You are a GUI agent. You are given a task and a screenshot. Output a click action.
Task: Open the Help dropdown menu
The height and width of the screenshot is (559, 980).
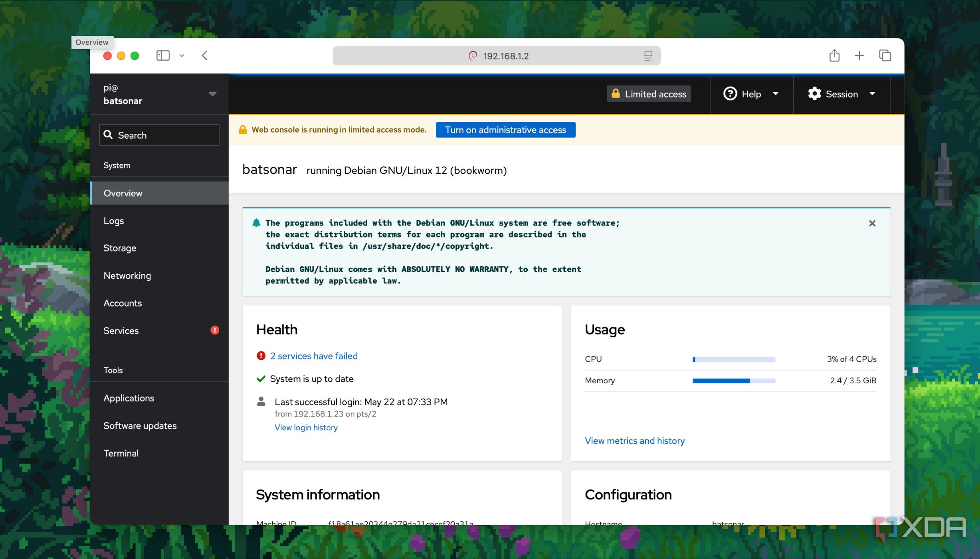click(751, 94)
